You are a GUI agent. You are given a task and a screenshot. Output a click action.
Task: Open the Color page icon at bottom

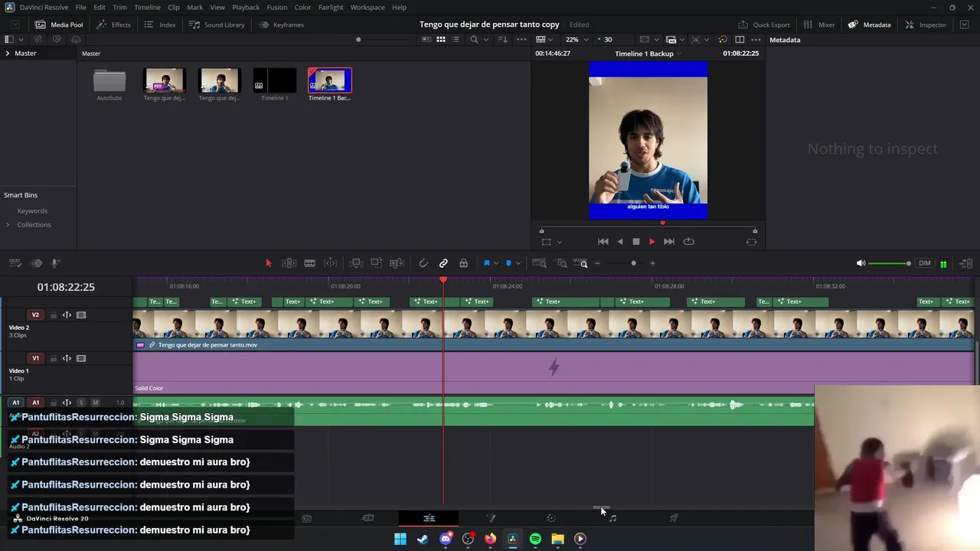551,518
